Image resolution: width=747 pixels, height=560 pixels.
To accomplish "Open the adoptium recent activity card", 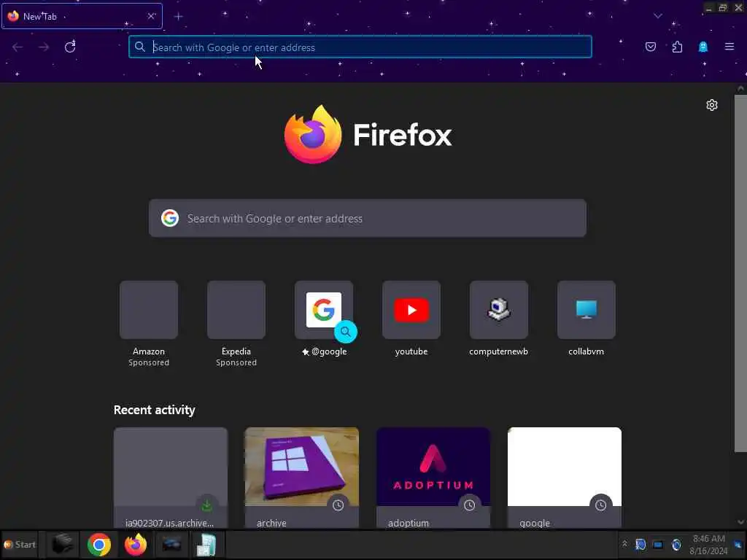I will pyautogui.click(x=433, y=478).
